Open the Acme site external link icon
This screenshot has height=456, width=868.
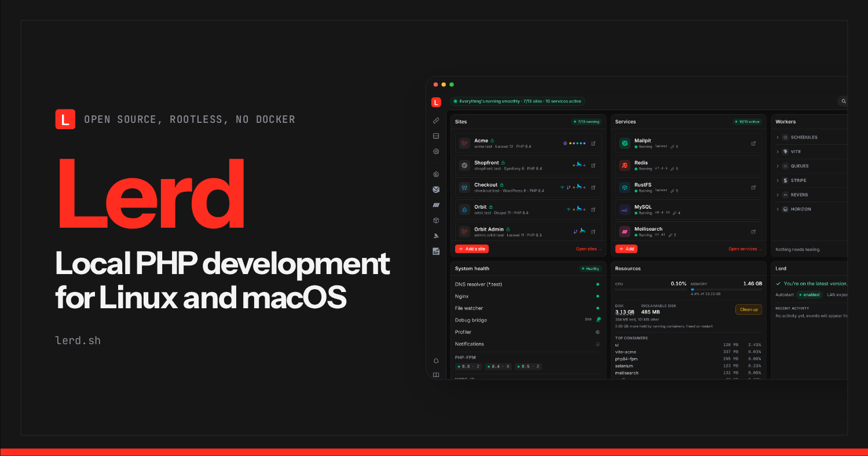coord(593,143)
